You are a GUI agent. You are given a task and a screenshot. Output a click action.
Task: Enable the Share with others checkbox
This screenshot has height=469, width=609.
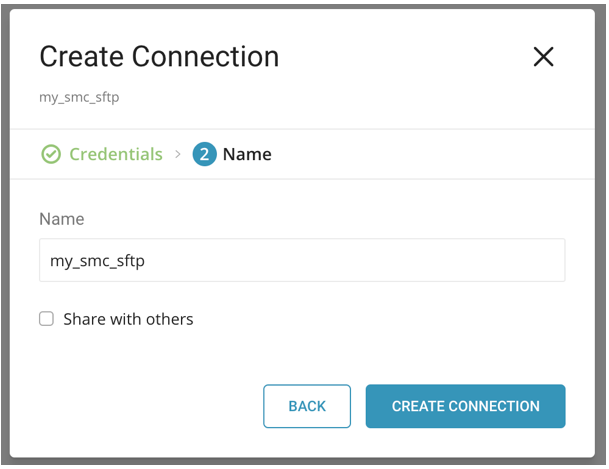pos(46,319)
